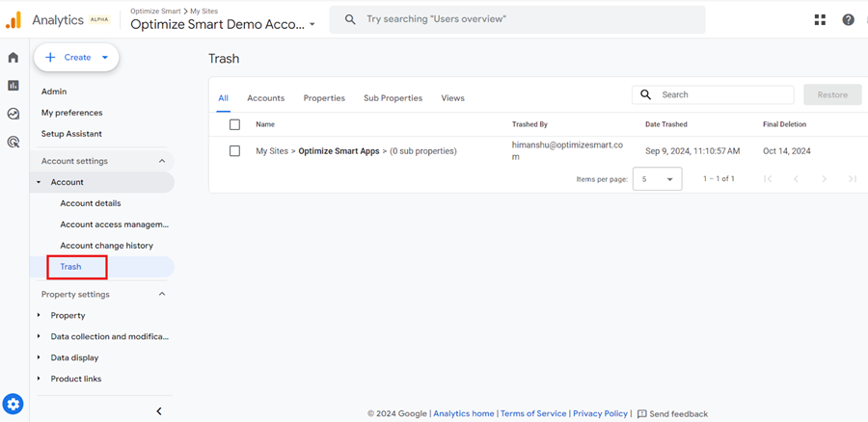Open the Terms of Service link
Viewport: 868px width, 422px height.
[x=533, y=413]
